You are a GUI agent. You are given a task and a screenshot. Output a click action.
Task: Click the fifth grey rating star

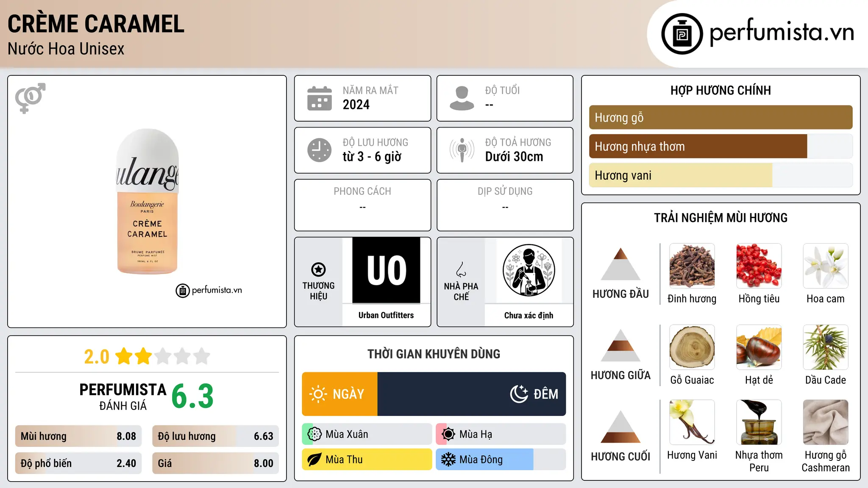(x=202, y=356)
